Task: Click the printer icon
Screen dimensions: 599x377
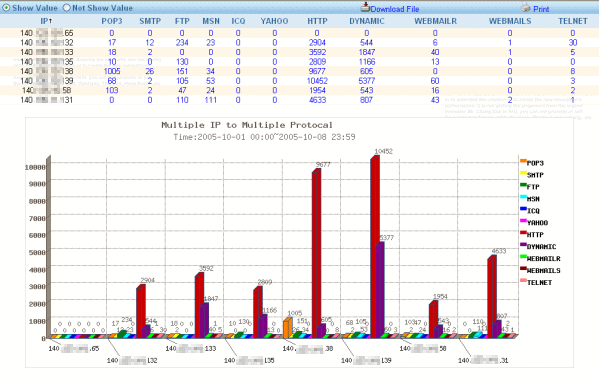Action: coord(526,7)
